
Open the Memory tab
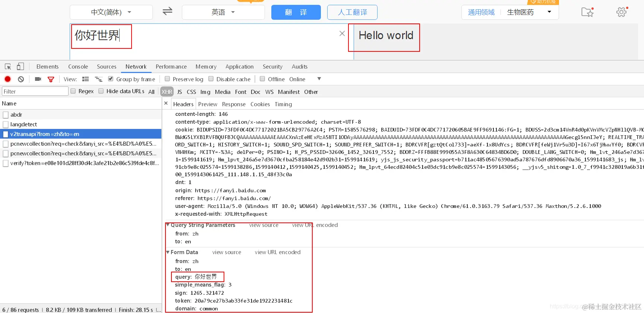click(x=206, y=67)
